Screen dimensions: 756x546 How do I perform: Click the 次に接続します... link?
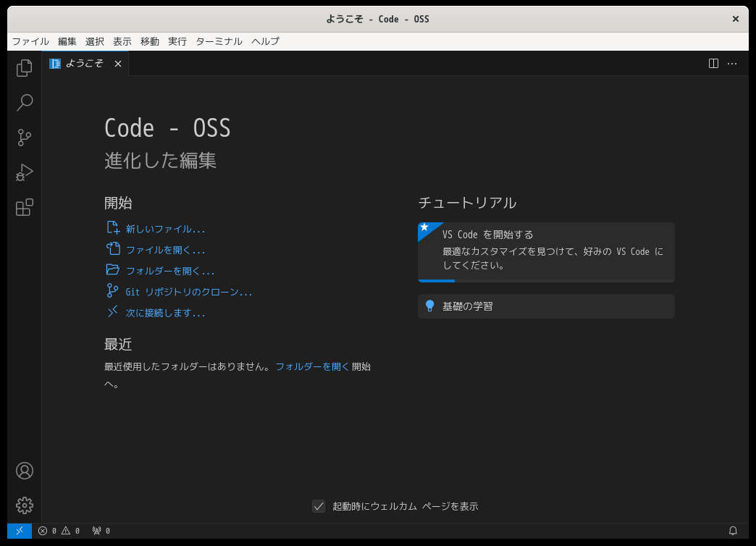165,313
